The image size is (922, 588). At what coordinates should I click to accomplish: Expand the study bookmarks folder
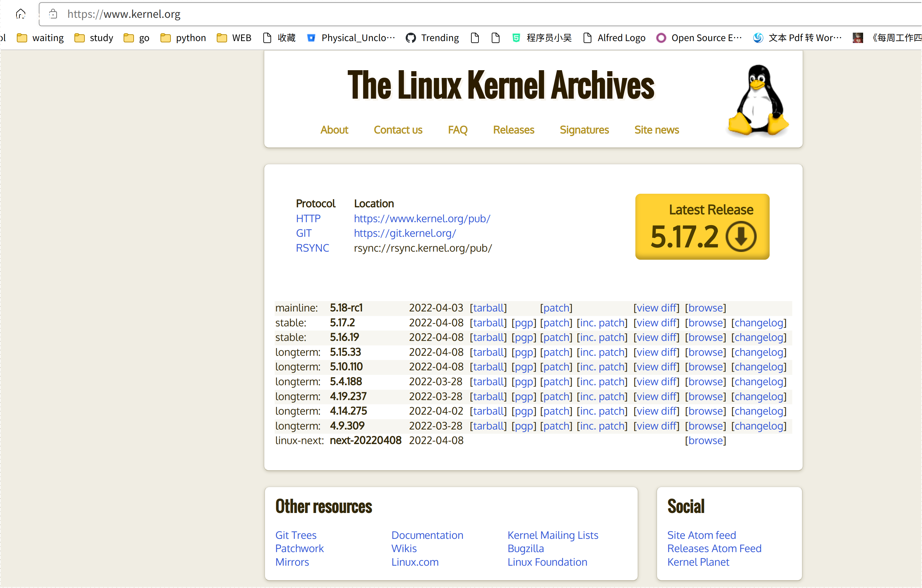click(94, 38)
